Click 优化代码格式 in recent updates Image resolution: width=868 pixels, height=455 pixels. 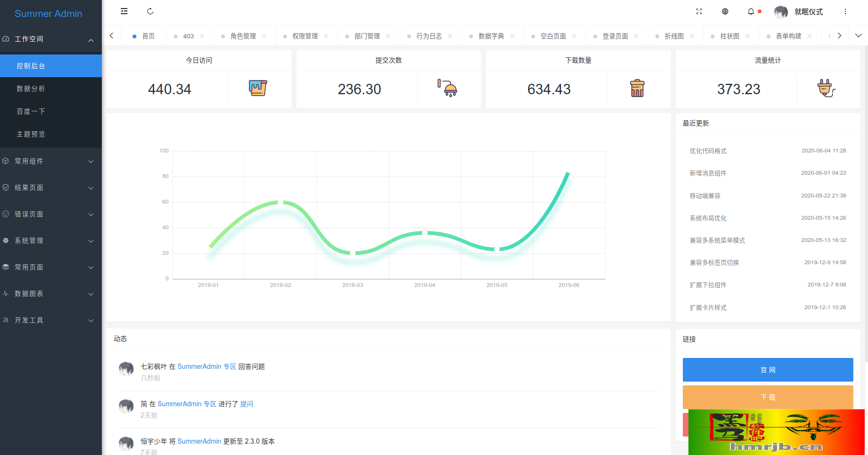point(708,151)
